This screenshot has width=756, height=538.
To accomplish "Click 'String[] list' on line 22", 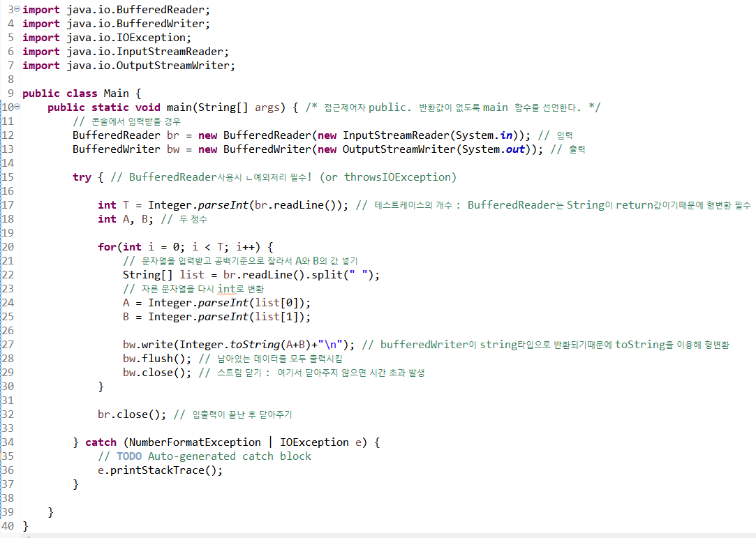I will click(x=163, y=275).
